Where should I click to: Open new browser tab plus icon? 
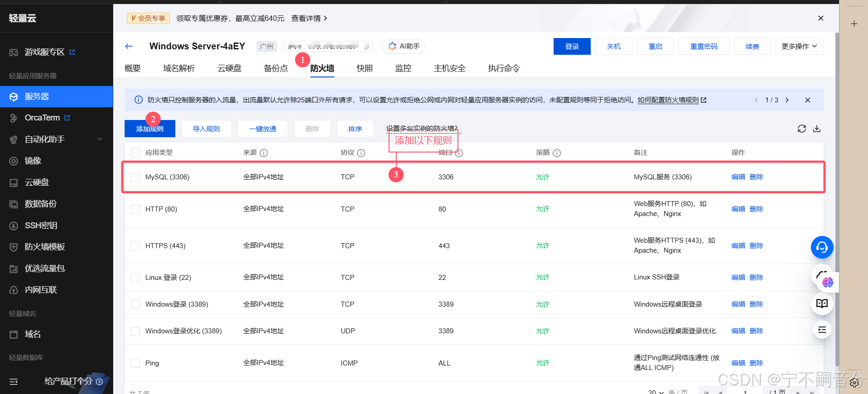pyautogui.click(x=854, y=24)
